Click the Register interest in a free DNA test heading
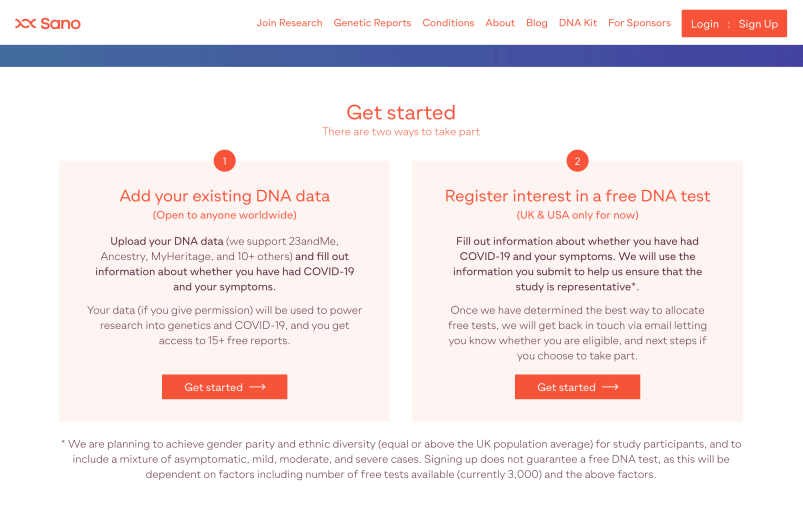This screenshot has height=511, width=803. click(x=577, y=196)
